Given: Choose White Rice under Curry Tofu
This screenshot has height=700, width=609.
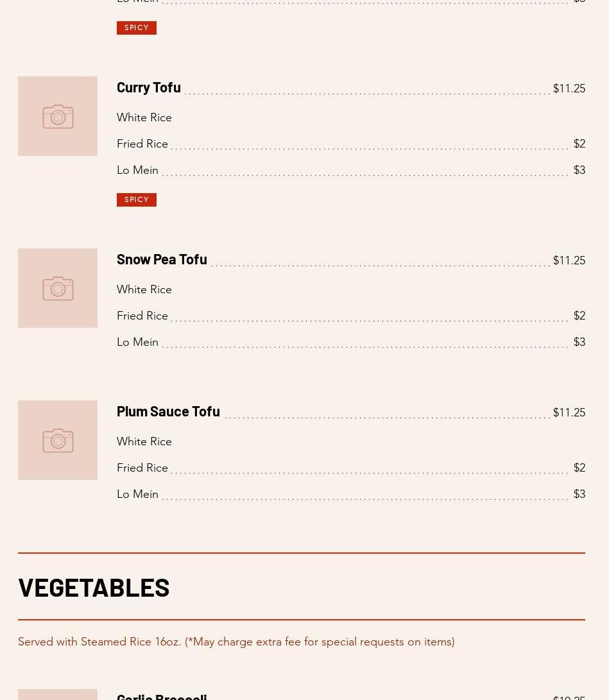Looking at the screenshot, I should click(144, 118).
